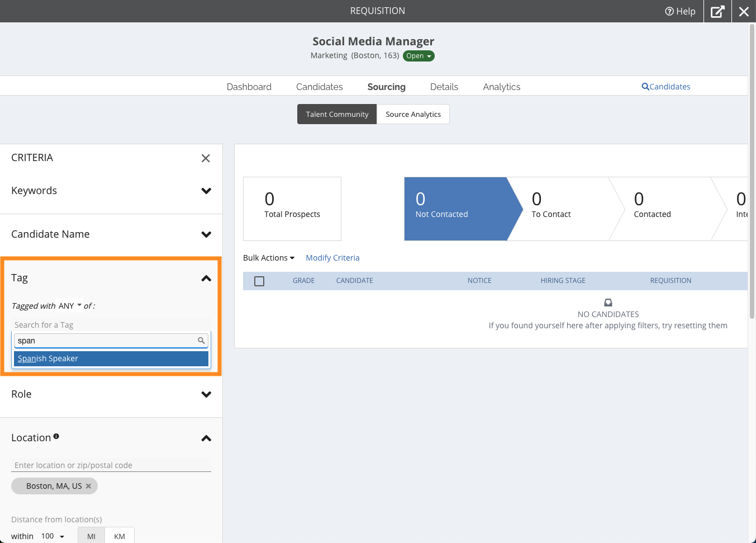The height and width of the screenshot is (543, 756).
Task: Click the Candidates search link icon
Action: click(x=645, y=87)
